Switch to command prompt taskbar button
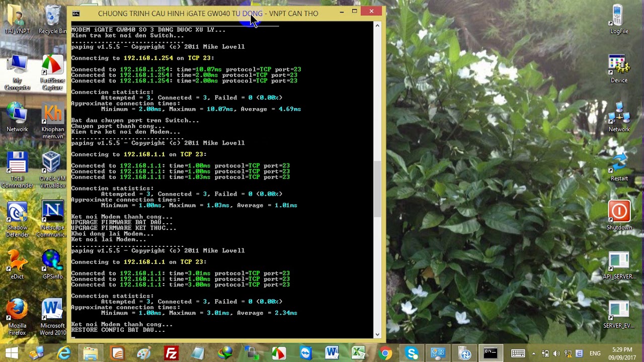The width and height of the screenshot is (644, 362). [490, 353]
